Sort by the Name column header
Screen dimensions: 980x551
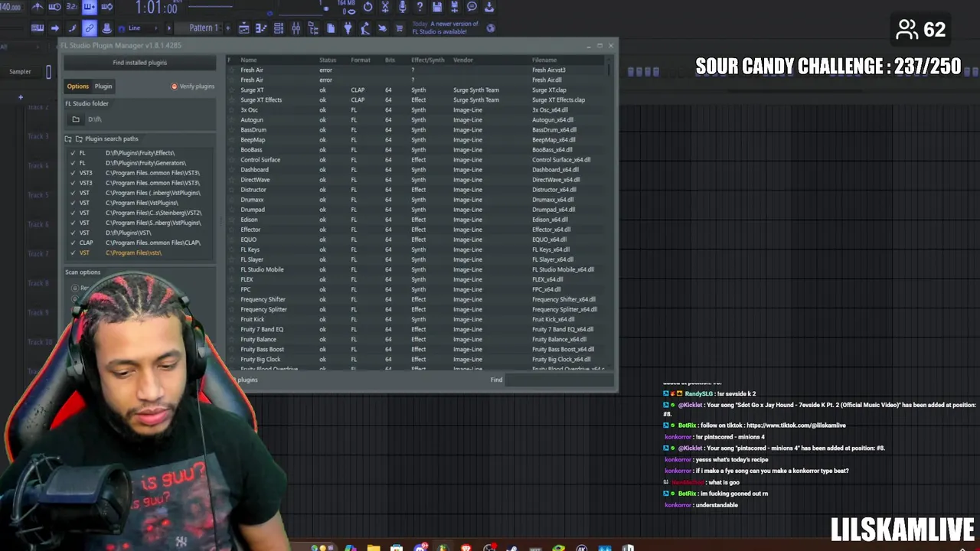249,60
